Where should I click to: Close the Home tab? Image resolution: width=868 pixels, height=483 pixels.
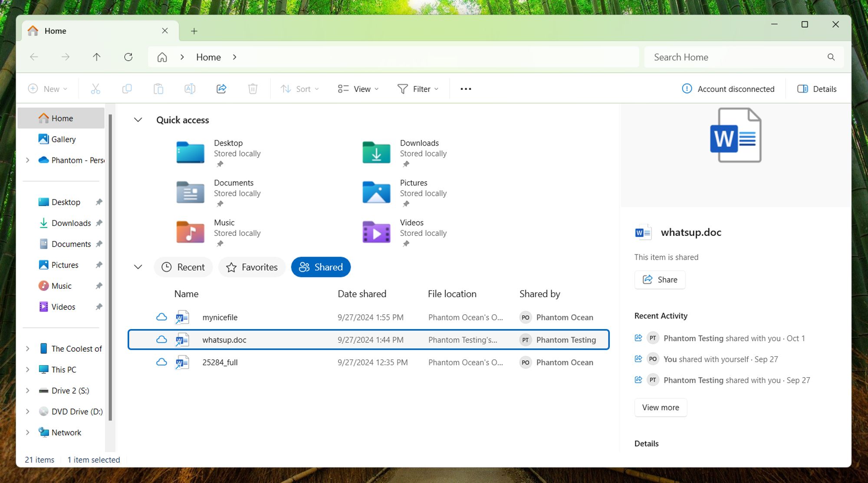coord(165,30)
